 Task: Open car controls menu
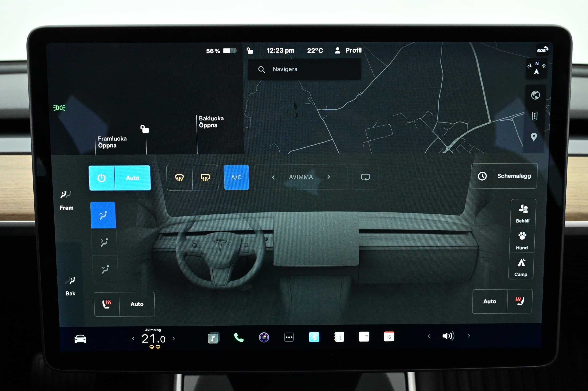click(80, 339)
